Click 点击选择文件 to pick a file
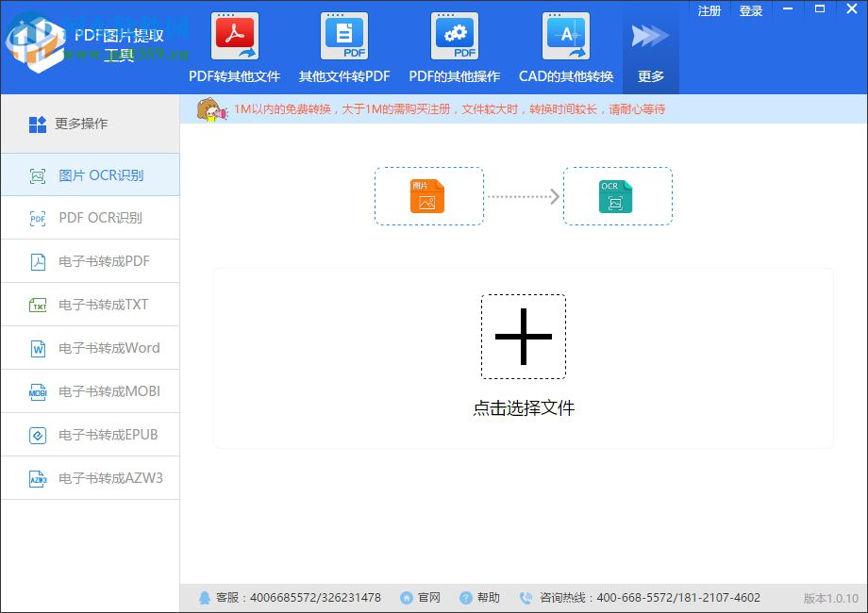 pos(524,408)
